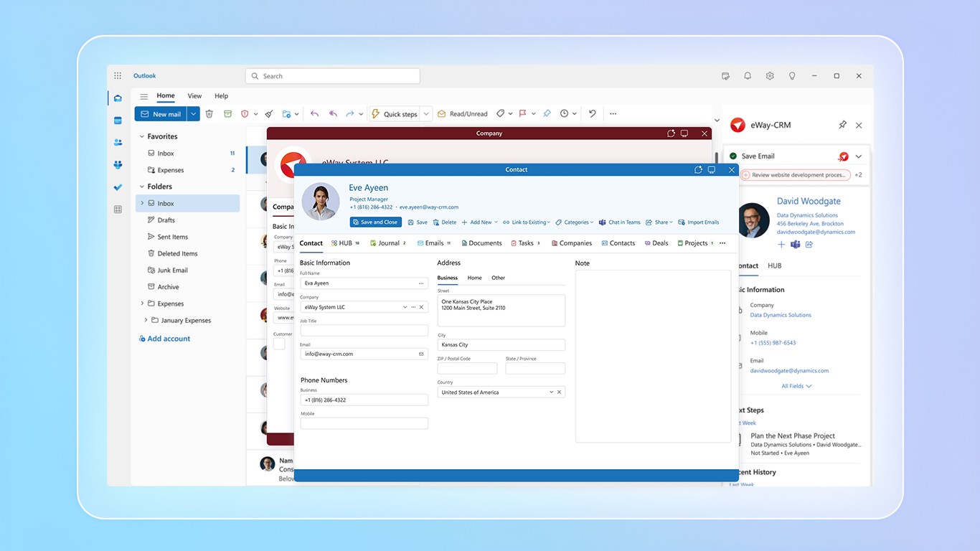Viewport: 980px width, 551px height.
Task: Expand the Expenses folder under Folders
Action: 142,303
